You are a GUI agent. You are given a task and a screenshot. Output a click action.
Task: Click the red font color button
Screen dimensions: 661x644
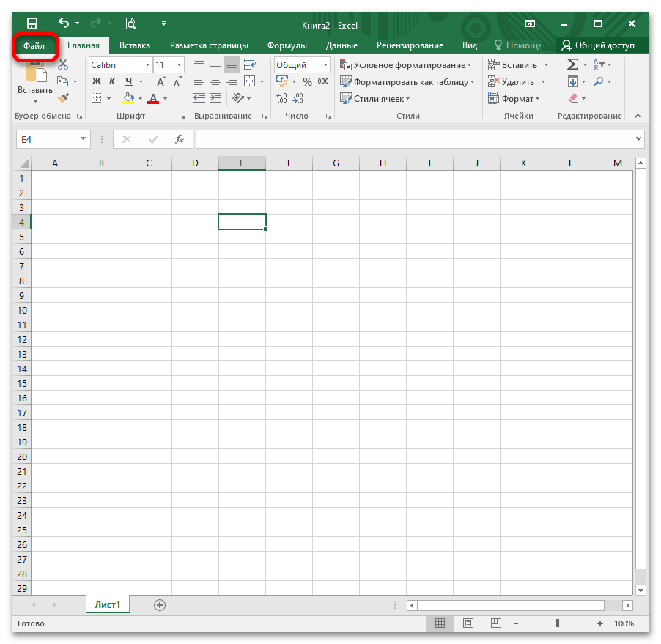tap(153, 99)
